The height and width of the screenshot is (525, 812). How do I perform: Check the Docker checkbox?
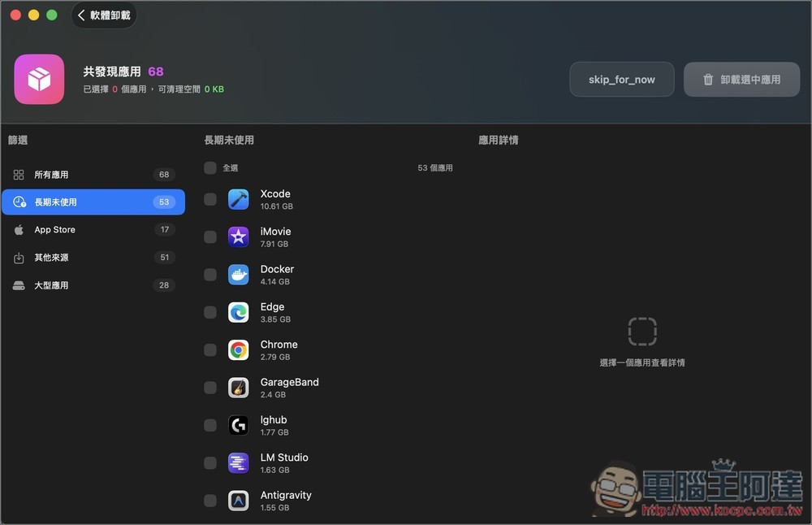pos(210,275)
